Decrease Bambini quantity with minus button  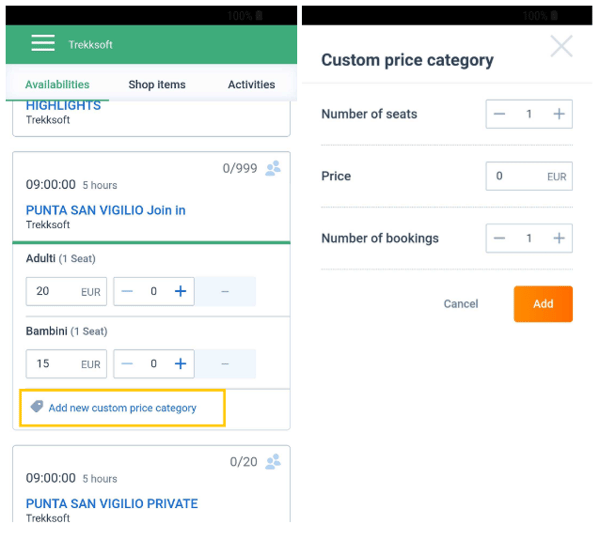(x=127, y=364)
